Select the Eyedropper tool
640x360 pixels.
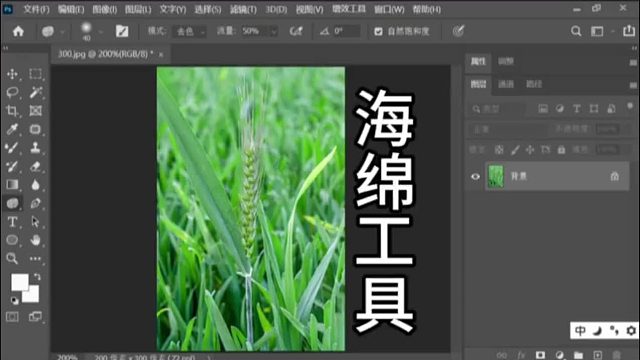click(x=12, y=129)
